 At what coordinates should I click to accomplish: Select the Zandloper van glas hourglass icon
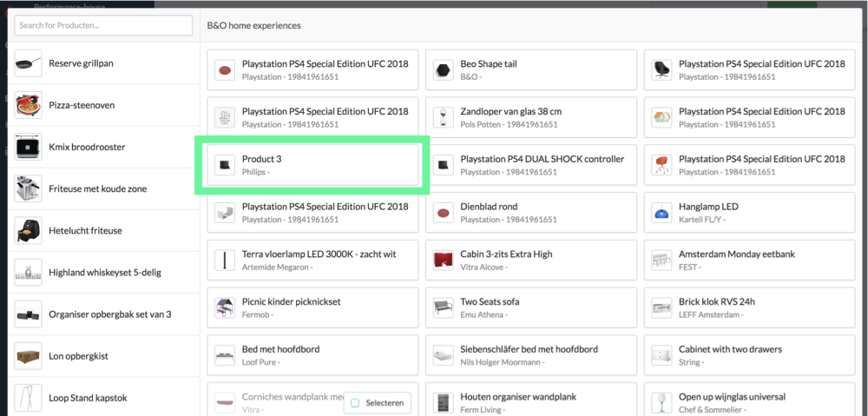point(443,117)
